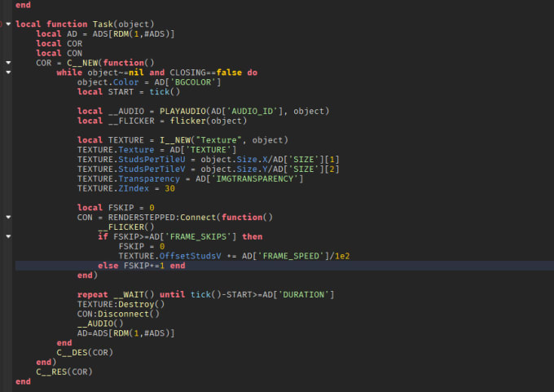
Task: Click the 'CON:Disconnect()' line
Action: pyautogui.click(x=118, y=314)
